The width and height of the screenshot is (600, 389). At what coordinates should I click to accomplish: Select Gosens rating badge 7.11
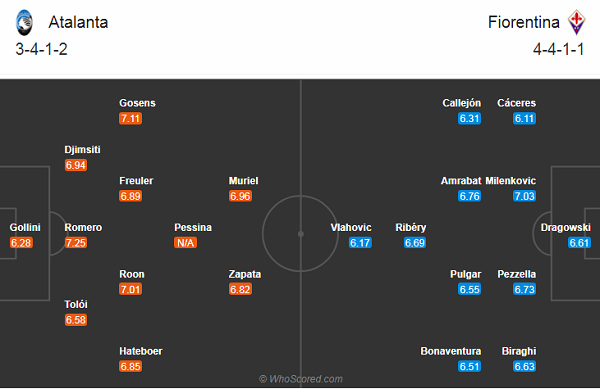130,119
